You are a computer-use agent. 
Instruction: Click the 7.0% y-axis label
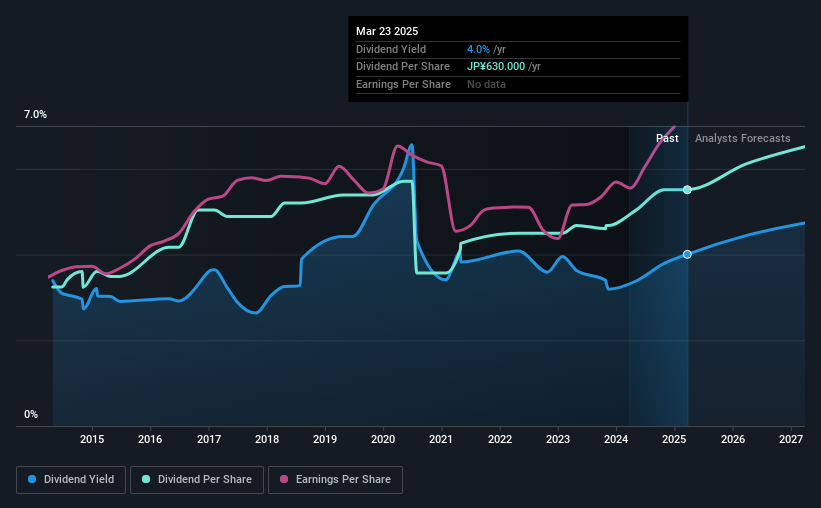click(35, 115)
